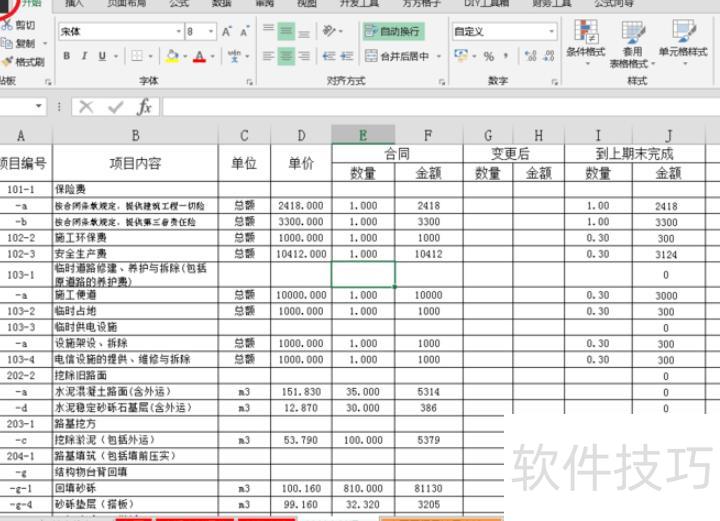Open the Name Box dropdown arrow
Image resolution: width=720 pixels, height=521 pixels.
coord(39,106)
